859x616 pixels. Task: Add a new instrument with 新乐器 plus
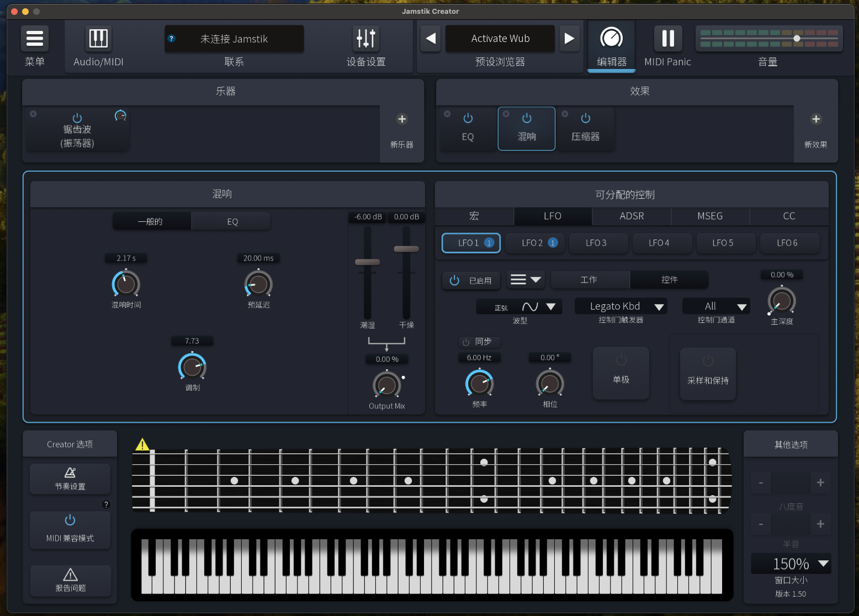pos(402,119)
